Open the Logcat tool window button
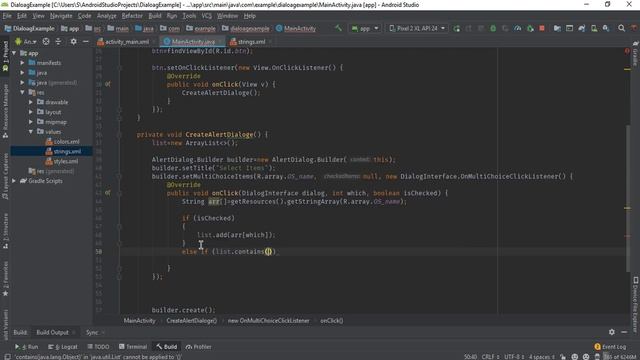Viewport: 640px width, 360px height. coord(63,347)
